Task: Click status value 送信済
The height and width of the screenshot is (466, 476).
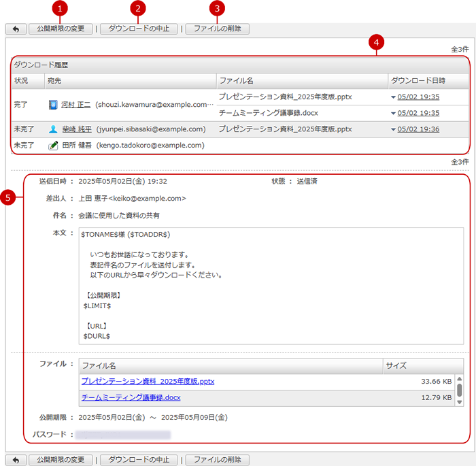Action: (x=307, y=182)
